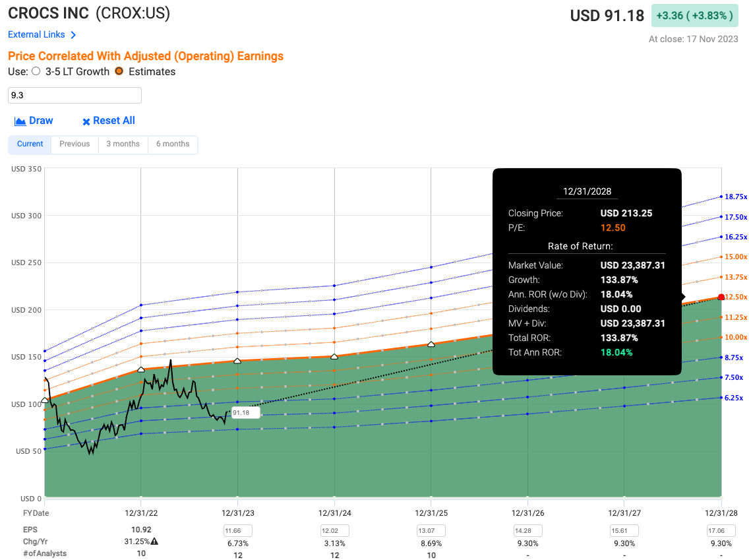The width and height of the screenshot is (749, 560).
Task: Click the white triangle marker at 12/31/23
Action: pos(237,361)
